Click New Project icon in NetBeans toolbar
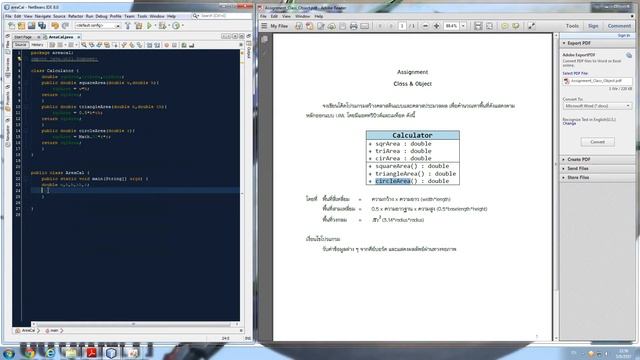Image resolution: width=640 pixels, height=360 pixels. 22,26
